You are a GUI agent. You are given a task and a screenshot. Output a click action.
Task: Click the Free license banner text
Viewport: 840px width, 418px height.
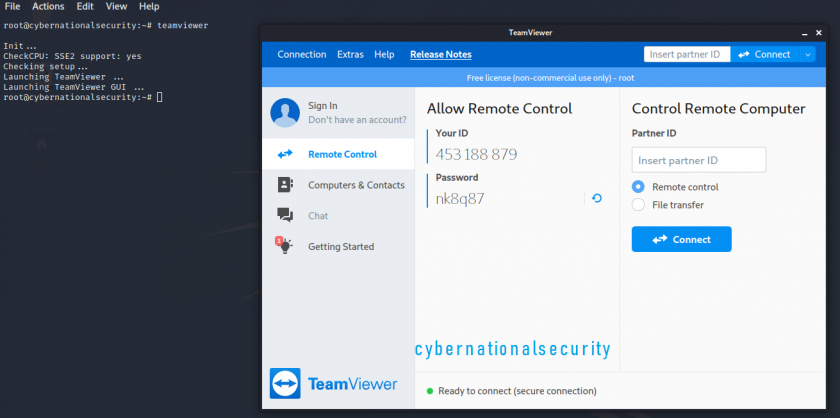pos(550,78)
